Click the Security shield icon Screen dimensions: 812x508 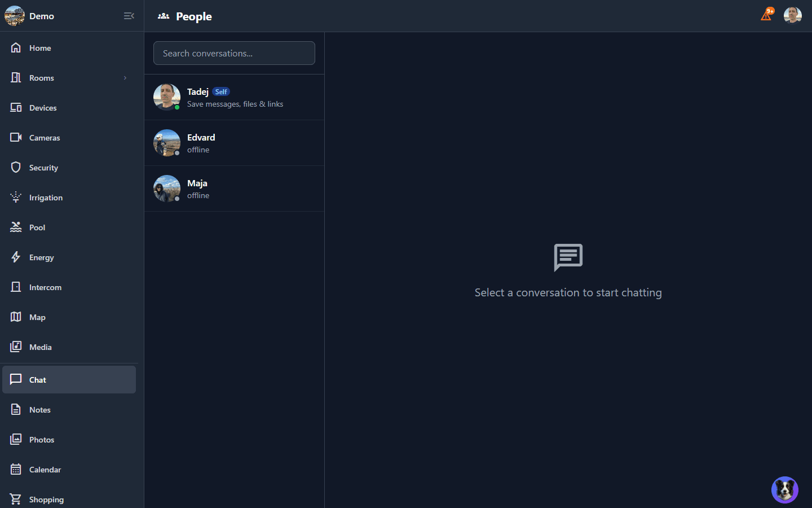[16, 168]
